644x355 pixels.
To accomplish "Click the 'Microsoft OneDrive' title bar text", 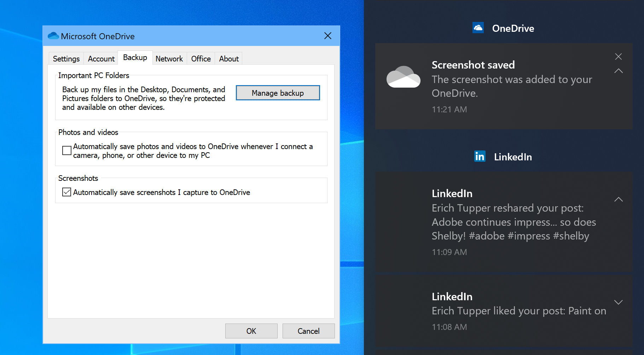I will tap(98, 36).
